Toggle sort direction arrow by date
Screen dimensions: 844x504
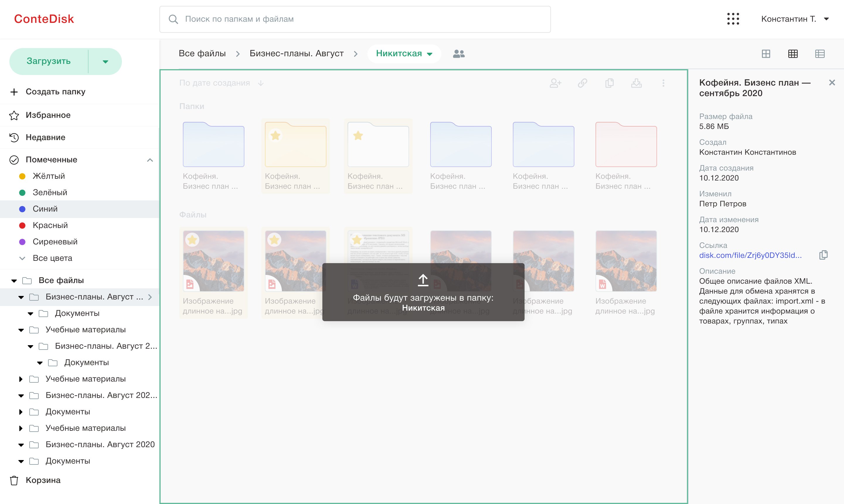(x=261, y=83)
